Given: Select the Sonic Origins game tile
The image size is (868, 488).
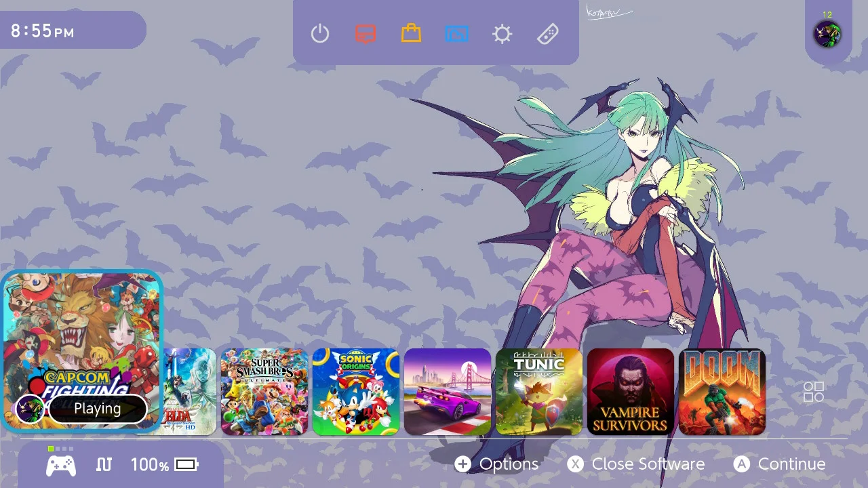Looking at the screenshot, I should pyautogui.click(x=356, y=392).
